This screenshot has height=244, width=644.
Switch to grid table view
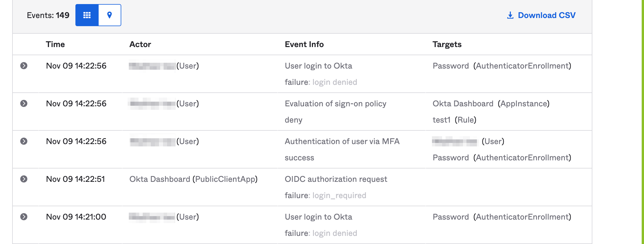pos(87,15)
